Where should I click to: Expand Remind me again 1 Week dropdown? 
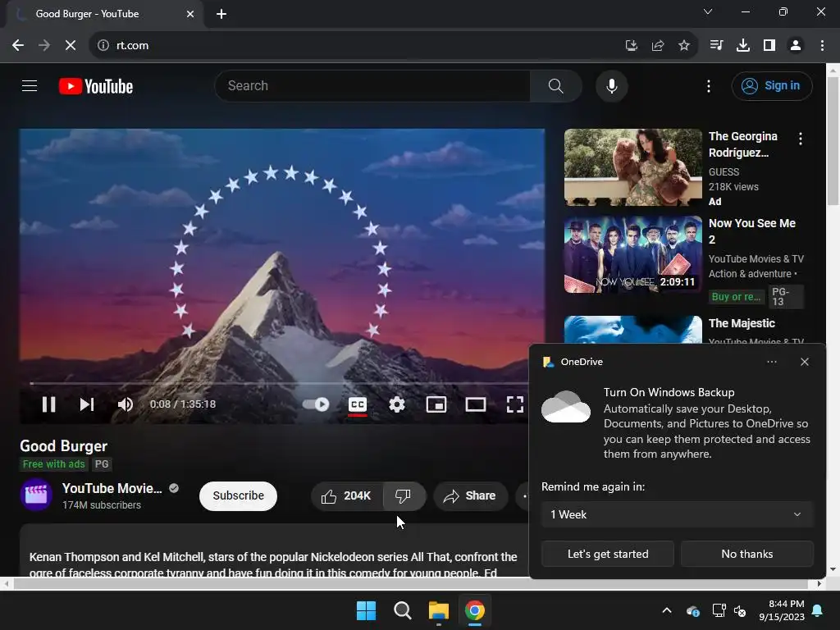click(677, 515)
